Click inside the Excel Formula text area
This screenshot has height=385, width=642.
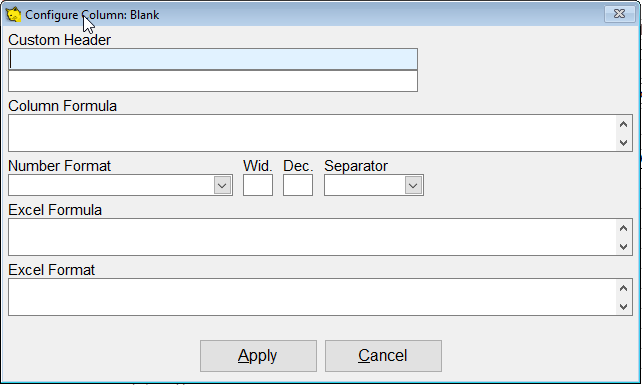coord(312,237)
